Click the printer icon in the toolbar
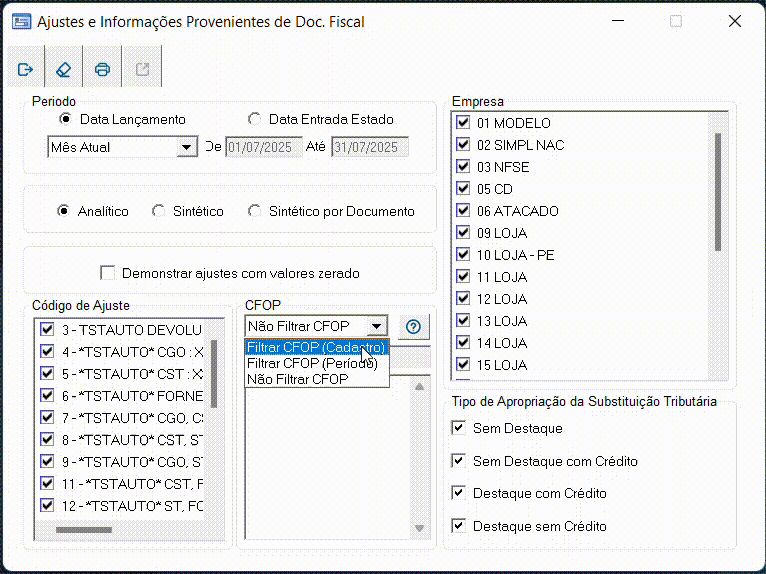Screen dimensions: 766x574 tap(102, 69)
